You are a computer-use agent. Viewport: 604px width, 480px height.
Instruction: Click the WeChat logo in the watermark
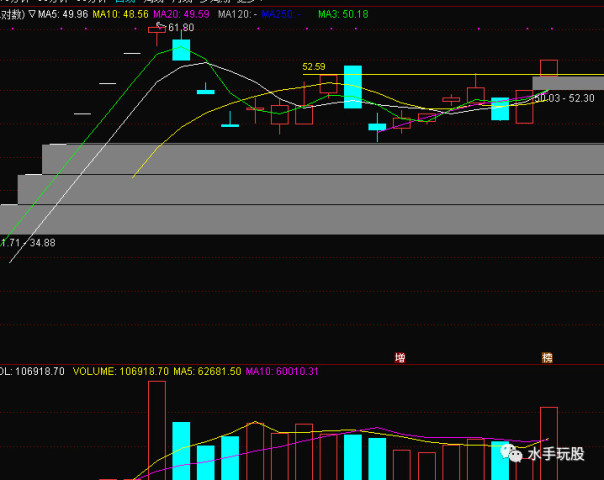[511, 453]
